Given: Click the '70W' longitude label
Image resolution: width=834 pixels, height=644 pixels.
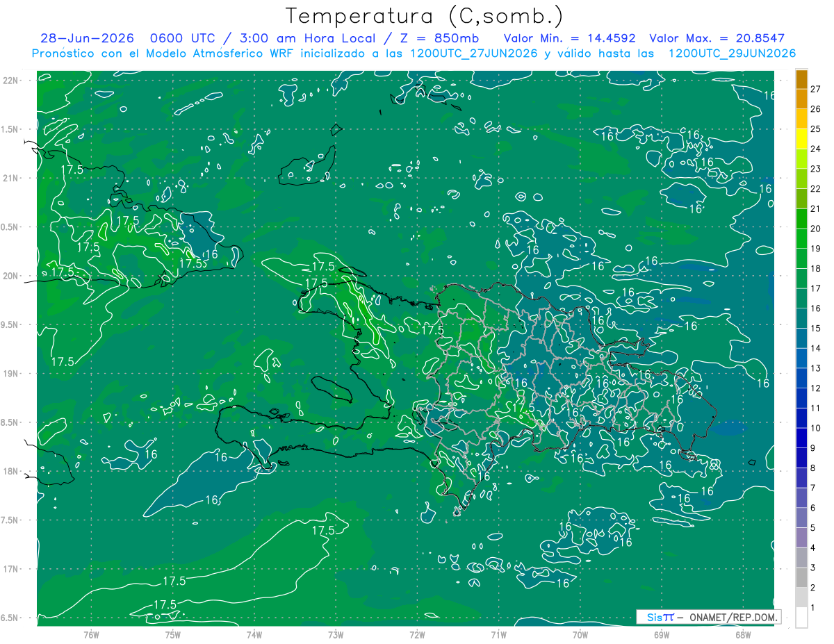Looking at the screenshot, I should pyautogui.click(x=580, y=635).
